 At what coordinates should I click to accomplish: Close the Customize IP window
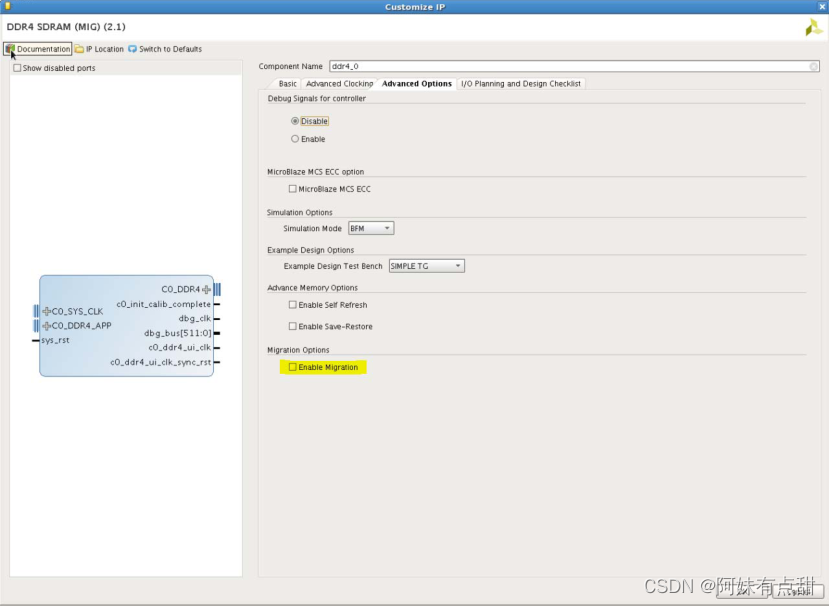[823, 6]
